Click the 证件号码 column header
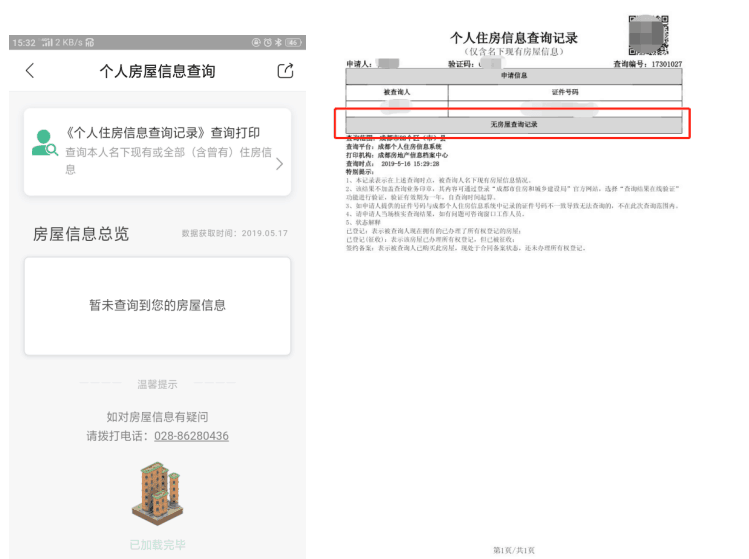 pyautogui.click(x=565, y=92)
